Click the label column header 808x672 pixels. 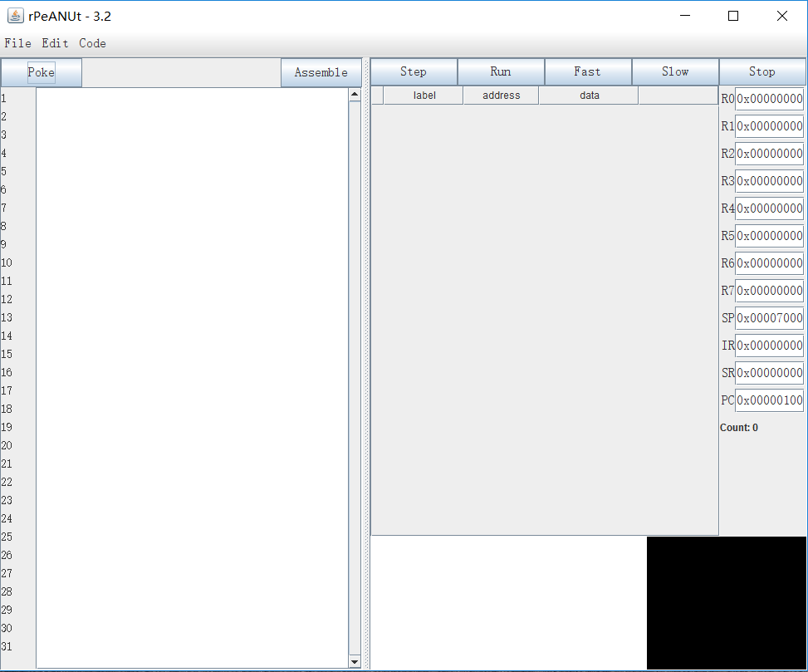[424, 96]
